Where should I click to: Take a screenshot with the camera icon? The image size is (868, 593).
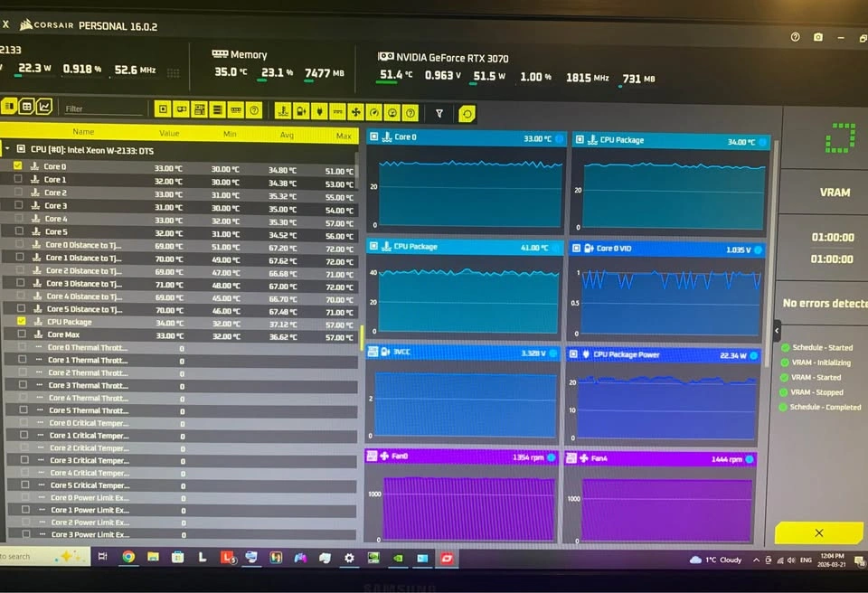click(818, 37)
